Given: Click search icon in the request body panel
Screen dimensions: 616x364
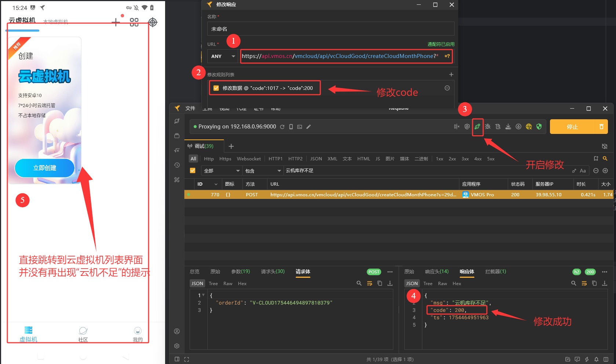Looking at the screenshot, I should [x=359, y=283].
